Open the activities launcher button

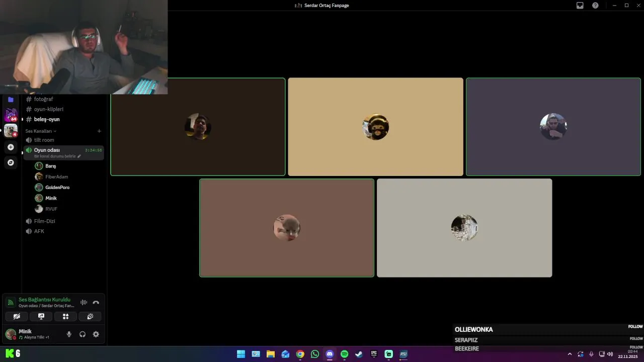click(65, 316)
